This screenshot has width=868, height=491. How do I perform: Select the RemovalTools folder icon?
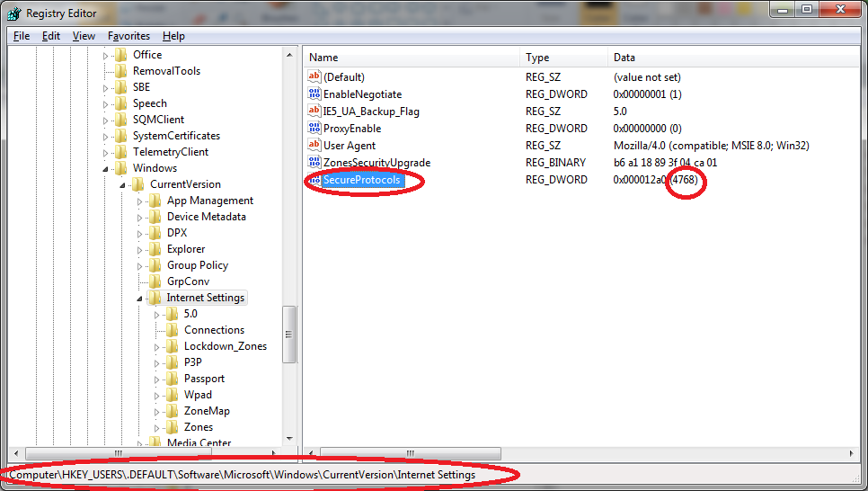tap(120, 71)
